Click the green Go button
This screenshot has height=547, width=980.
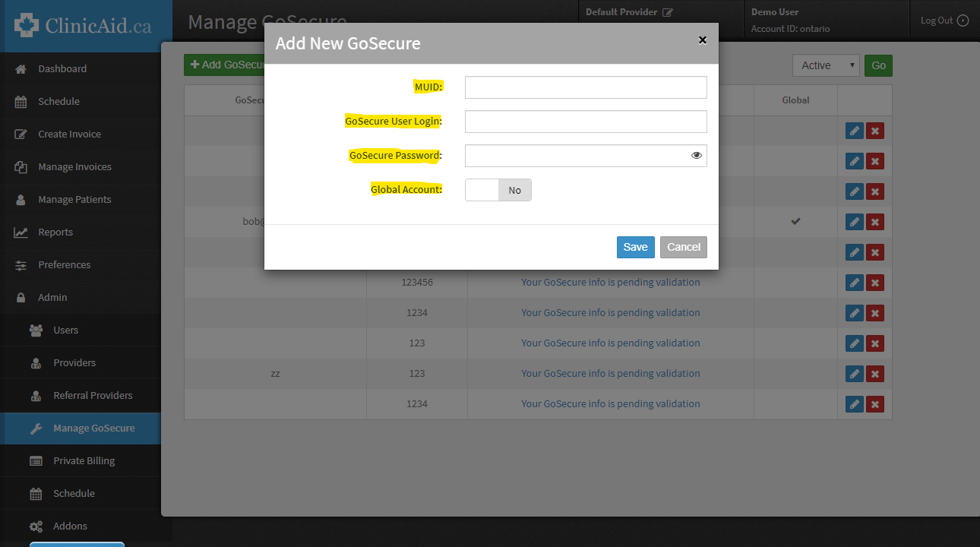click(879, 65)
